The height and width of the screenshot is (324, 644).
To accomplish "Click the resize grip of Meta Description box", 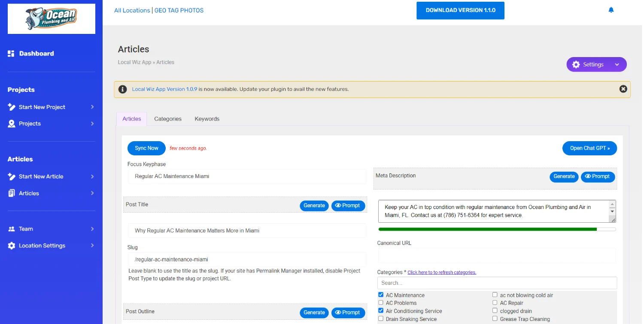I will 613,219.
